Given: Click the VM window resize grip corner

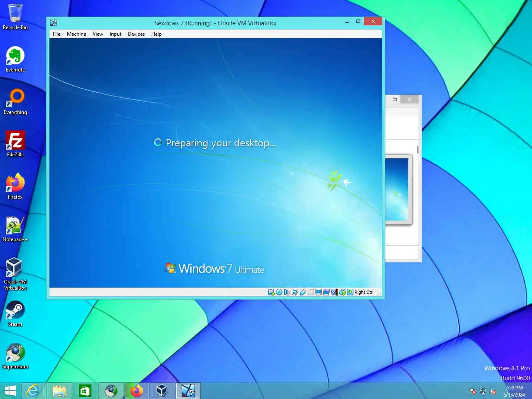Looking at the screenshot, I should [x=379, y=293].
